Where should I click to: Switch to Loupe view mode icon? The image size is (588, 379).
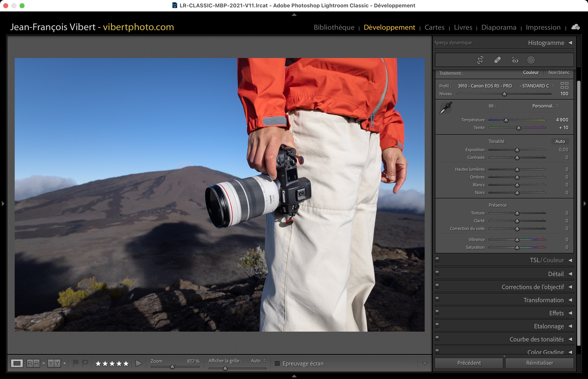[x=17, y=363]
